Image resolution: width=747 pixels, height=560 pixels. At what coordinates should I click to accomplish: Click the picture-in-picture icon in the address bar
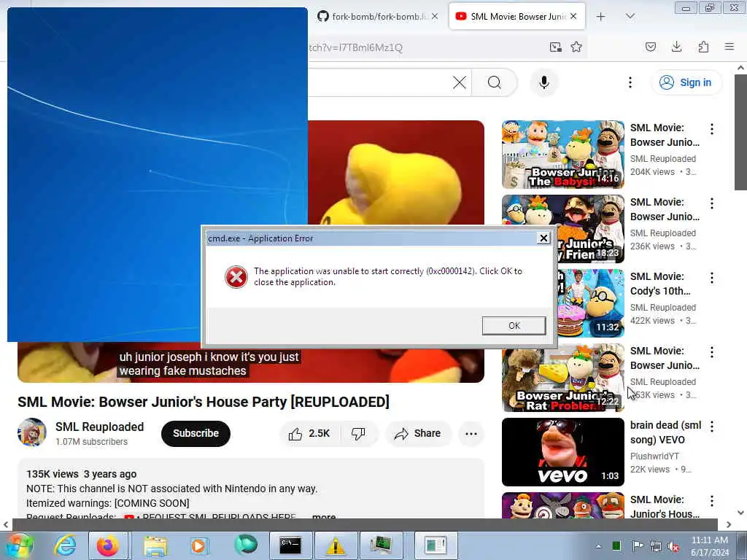click(555, 47)
